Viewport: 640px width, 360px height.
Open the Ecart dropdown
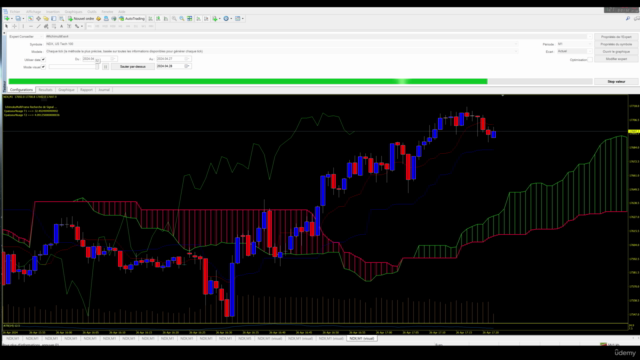click(574, 51)
